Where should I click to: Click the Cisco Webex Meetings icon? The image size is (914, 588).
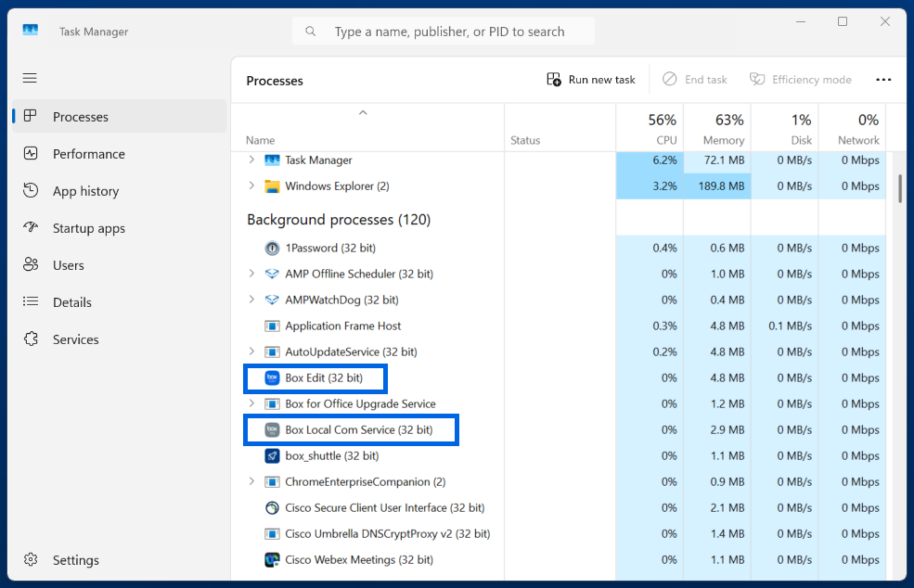coord(272,560)
